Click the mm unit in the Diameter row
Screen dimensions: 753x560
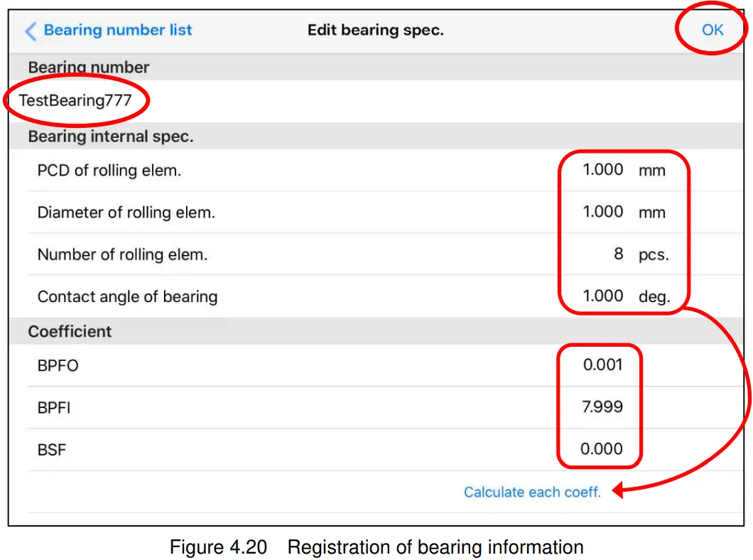pyautogui.click(x=651, y=212)
